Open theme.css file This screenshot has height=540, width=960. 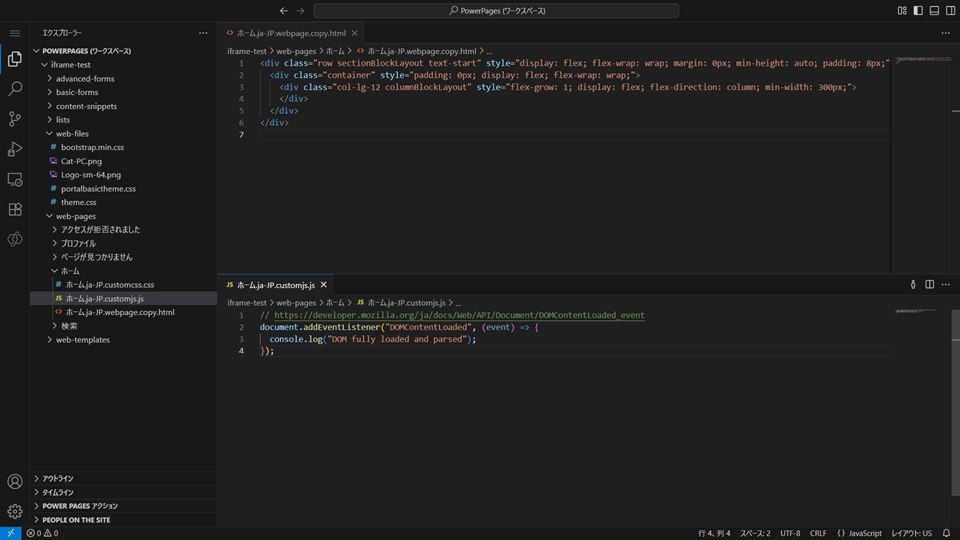point(124,202)
